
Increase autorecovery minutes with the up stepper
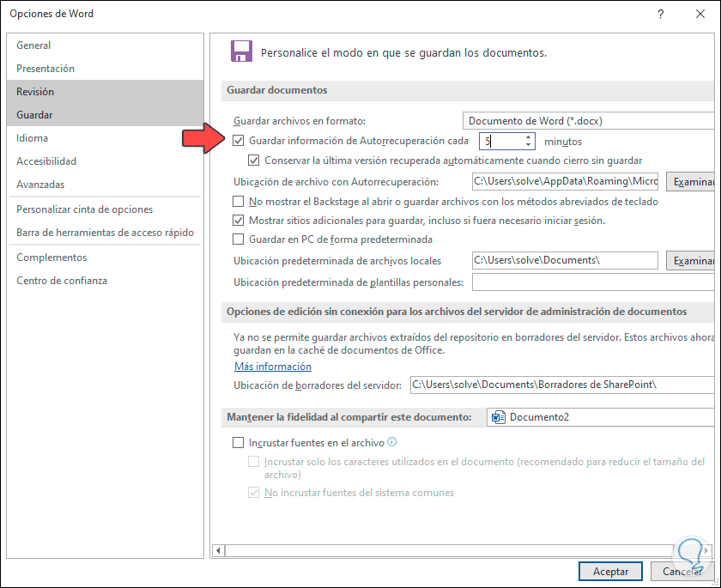tap(530, 136)
